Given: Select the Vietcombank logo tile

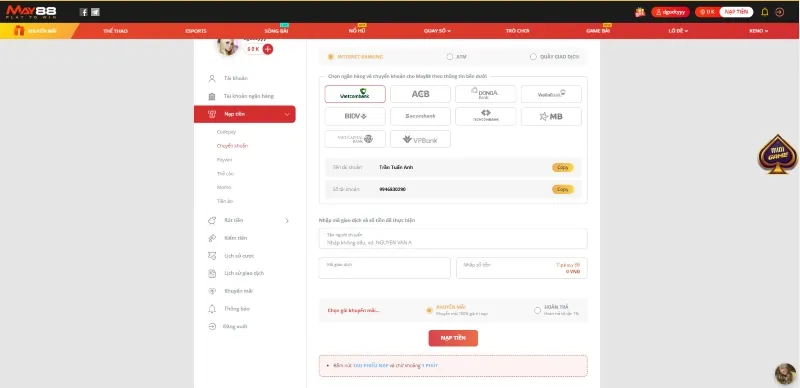Looking at the screenshot, I should (355, 94).
